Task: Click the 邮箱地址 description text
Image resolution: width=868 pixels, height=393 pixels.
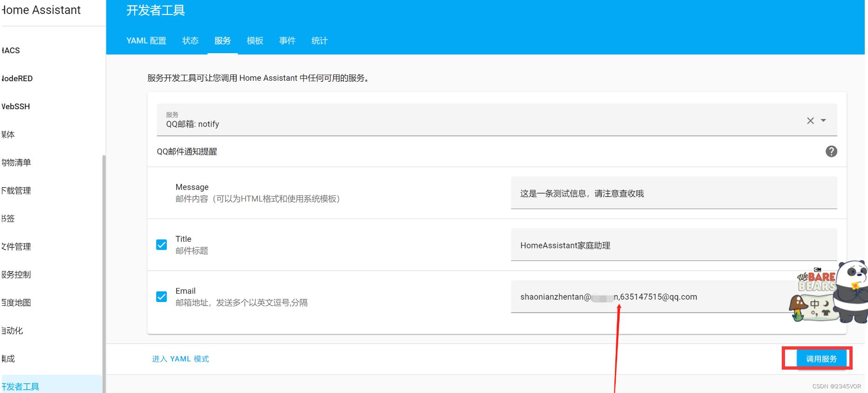Action: pos(241,302)
